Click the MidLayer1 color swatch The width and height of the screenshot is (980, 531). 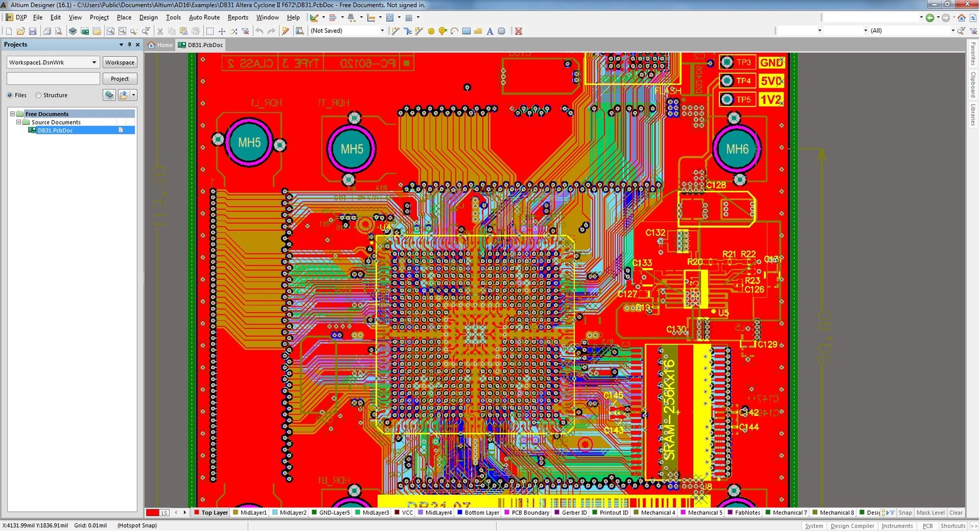pos(236,513)
